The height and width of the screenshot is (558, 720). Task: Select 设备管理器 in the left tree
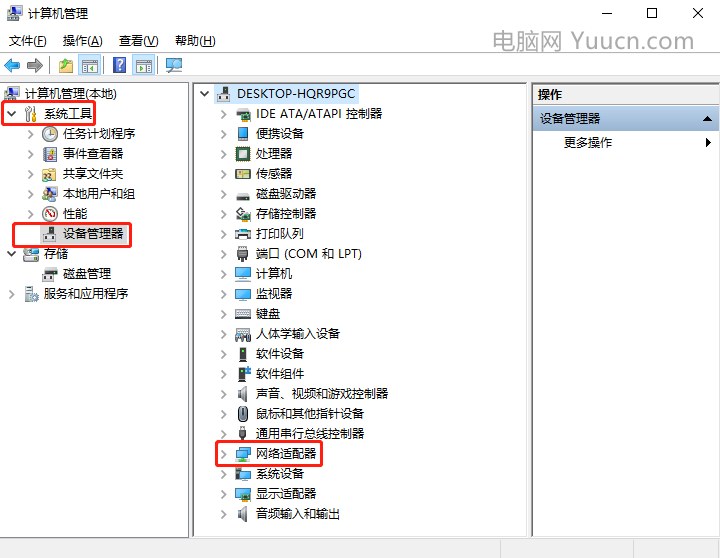[x=93, y=234]
